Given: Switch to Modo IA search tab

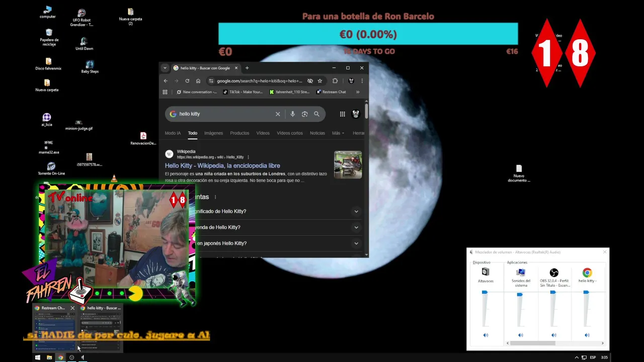Looking at the screenshot, I should coord(173,133).
